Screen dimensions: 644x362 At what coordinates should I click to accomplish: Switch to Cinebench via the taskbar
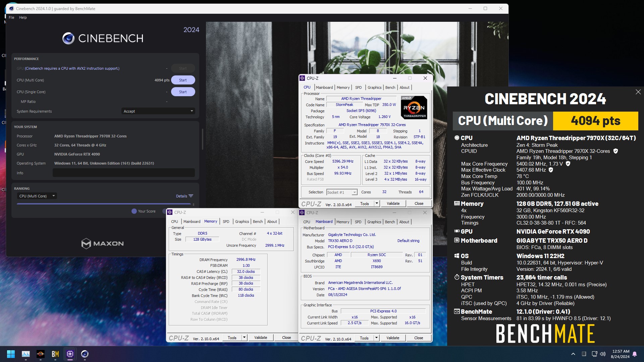click(85, 354)
